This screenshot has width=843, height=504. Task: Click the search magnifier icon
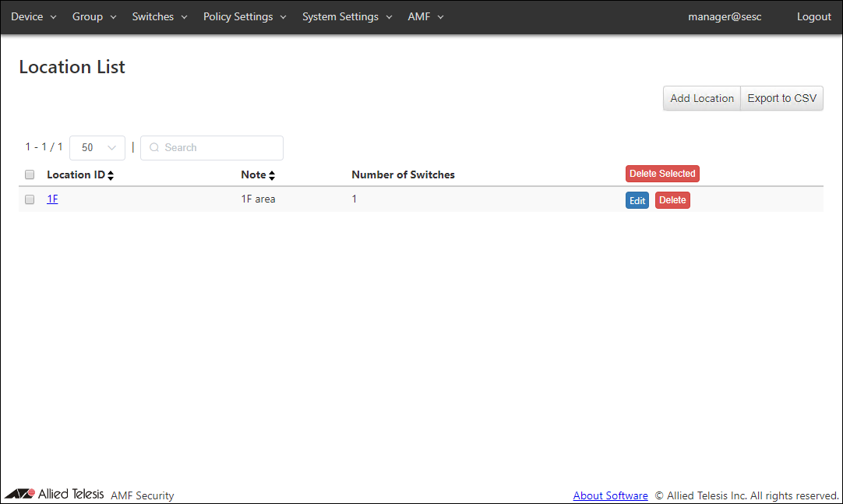[x=154, y=148]
